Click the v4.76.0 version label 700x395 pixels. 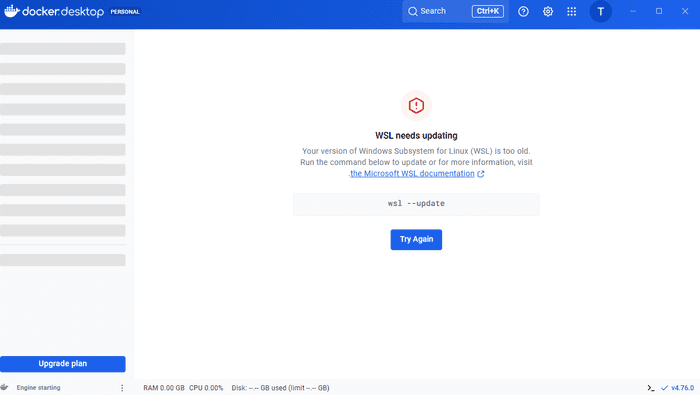click(683, 388)
